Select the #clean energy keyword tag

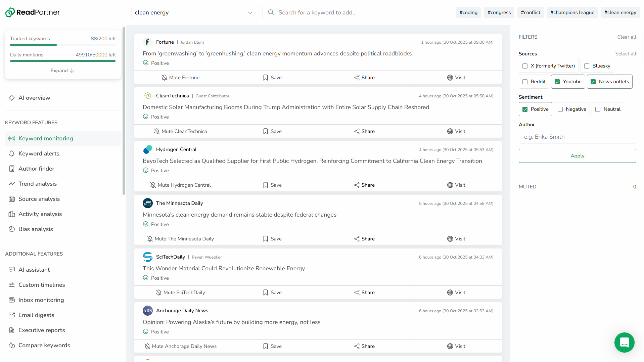click(x=620, y=12)
